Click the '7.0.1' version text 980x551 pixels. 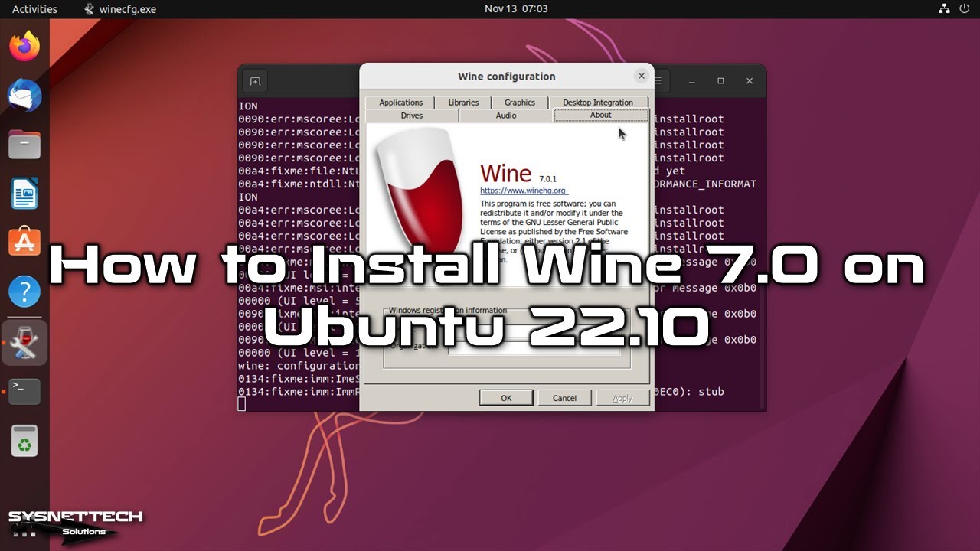pos(547,178)
